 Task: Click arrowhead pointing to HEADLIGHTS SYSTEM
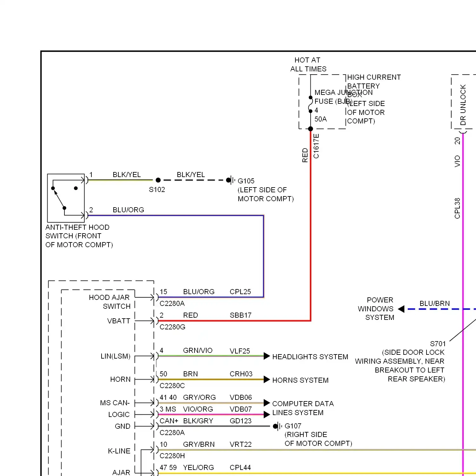[267, 356]
